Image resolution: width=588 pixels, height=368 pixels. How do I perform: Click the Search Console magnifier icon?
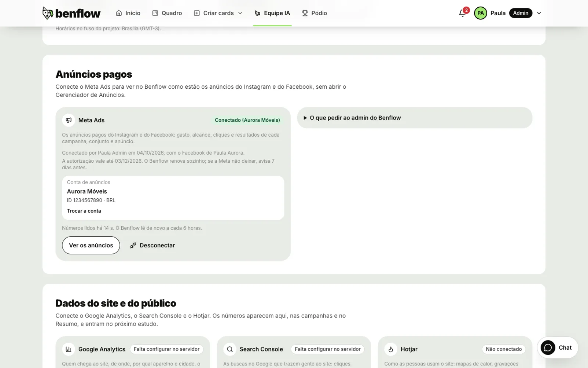point(230,349)
